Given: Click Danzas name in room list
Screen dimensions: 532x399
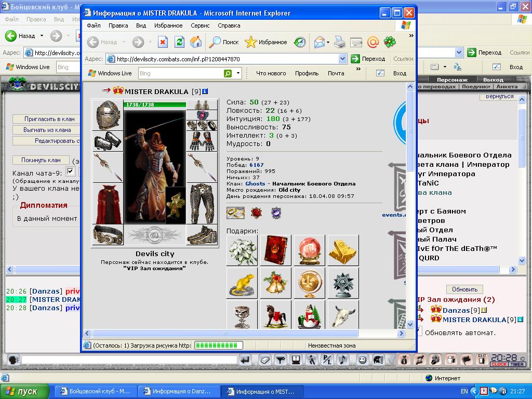Looking at the screenshot, I should point(456,310).
